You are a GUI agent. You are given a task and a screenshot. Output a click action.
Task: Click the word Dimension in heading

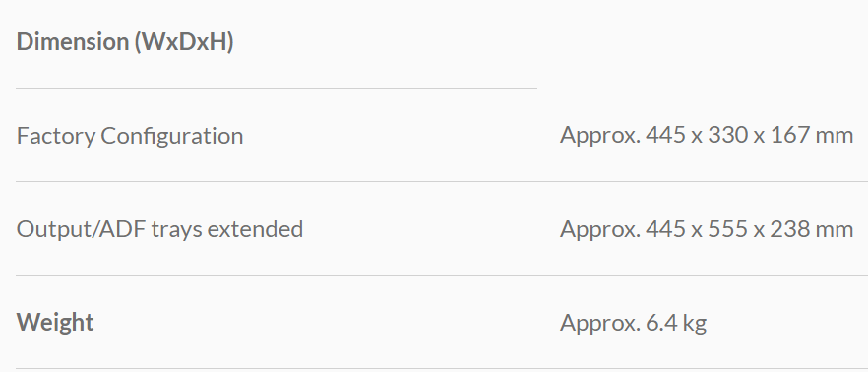(73, 42)
